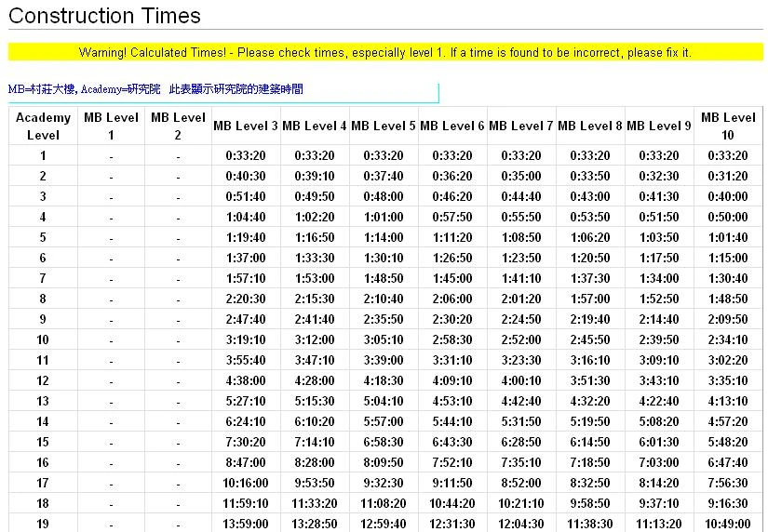Viewport: 768px width, 532px height.
Task: Click the "0:37:40" cell in row 2
Action: pos(384,176)
